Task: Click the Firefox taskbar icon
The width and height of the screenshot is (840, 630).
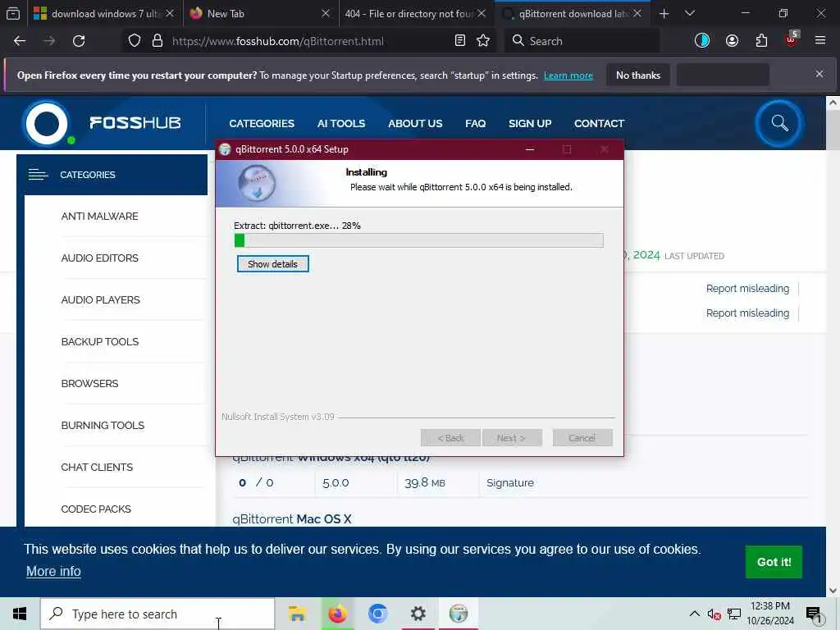Action: tap(337, 614)
